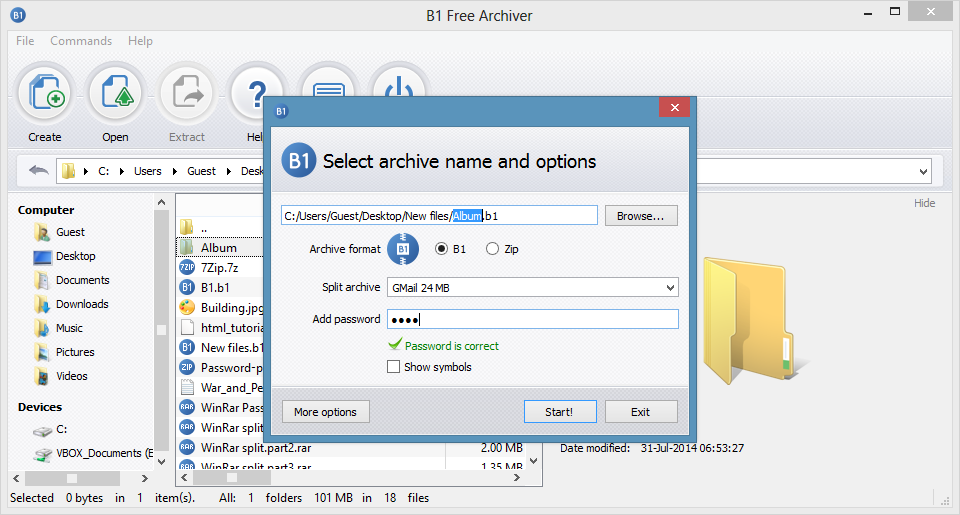
Task: Select the 7Zip.7z file name
Action: pyautogui.click(x=220, y=268)
